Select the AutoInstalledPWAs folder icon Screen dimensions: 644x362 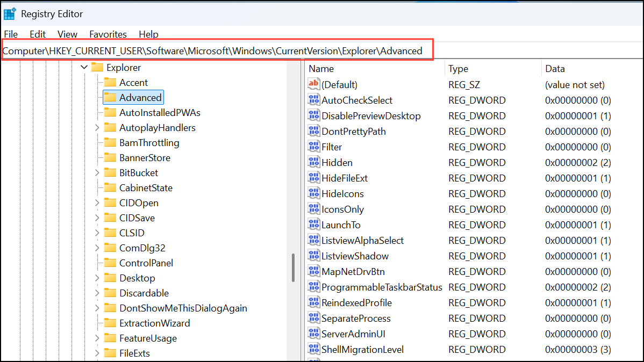[x=110, y=112]
